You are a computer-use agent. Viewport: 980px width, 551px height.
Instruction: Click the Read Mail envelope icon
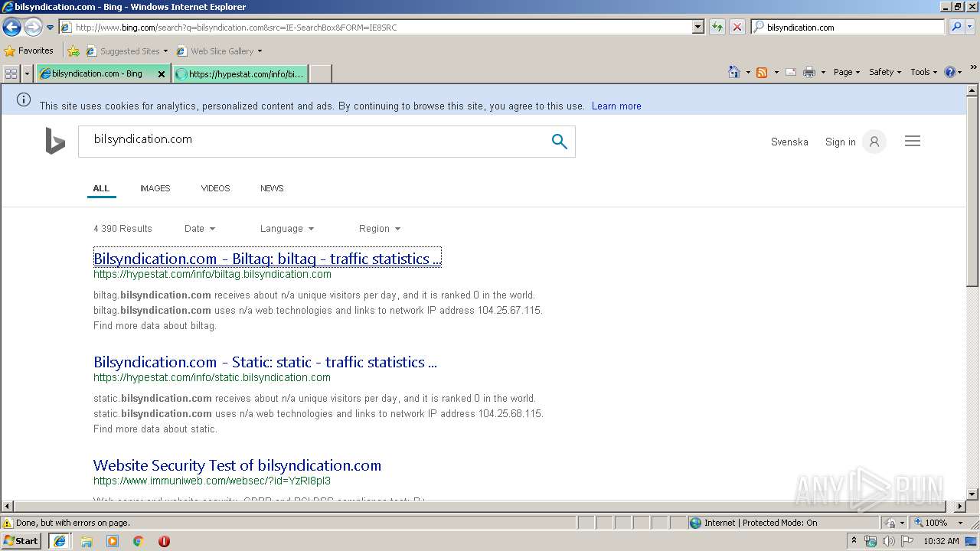791,72
